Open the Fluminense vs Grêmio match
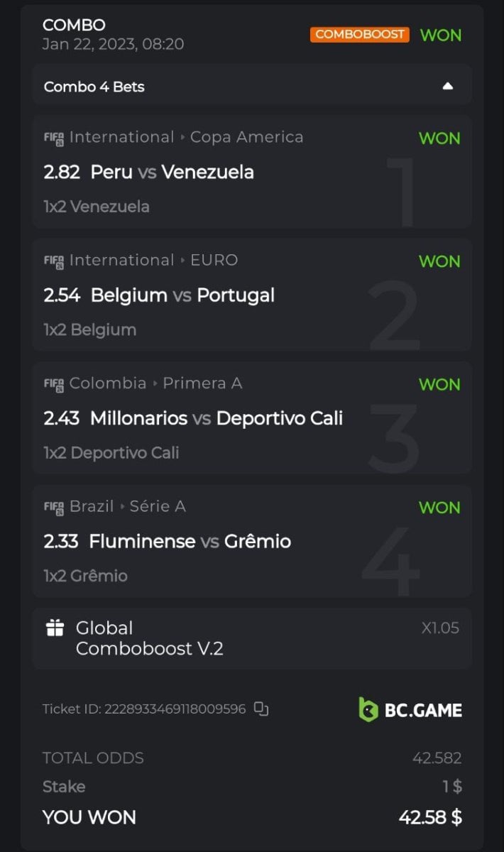Image resolution: width=504 pixels, height=852 pixels. [190, 541]
